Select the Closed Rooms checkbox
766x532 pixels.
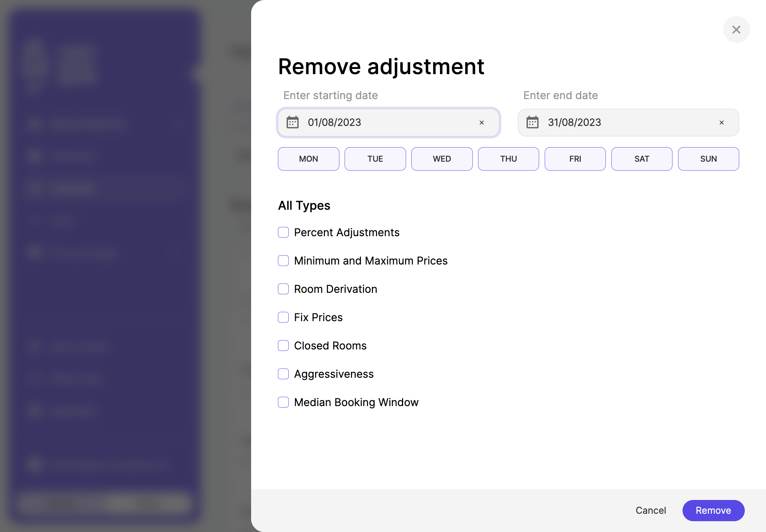[284, 346]
